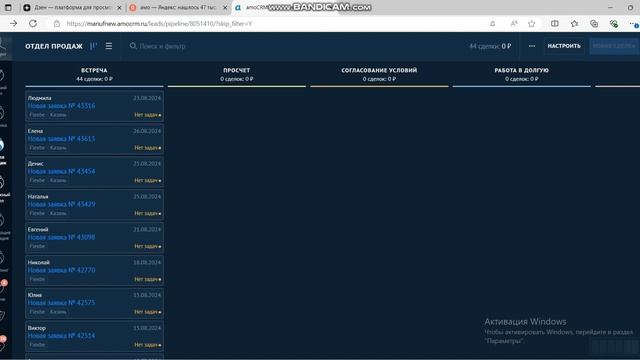
Task: Open browser collections icon
Action: 594,24
